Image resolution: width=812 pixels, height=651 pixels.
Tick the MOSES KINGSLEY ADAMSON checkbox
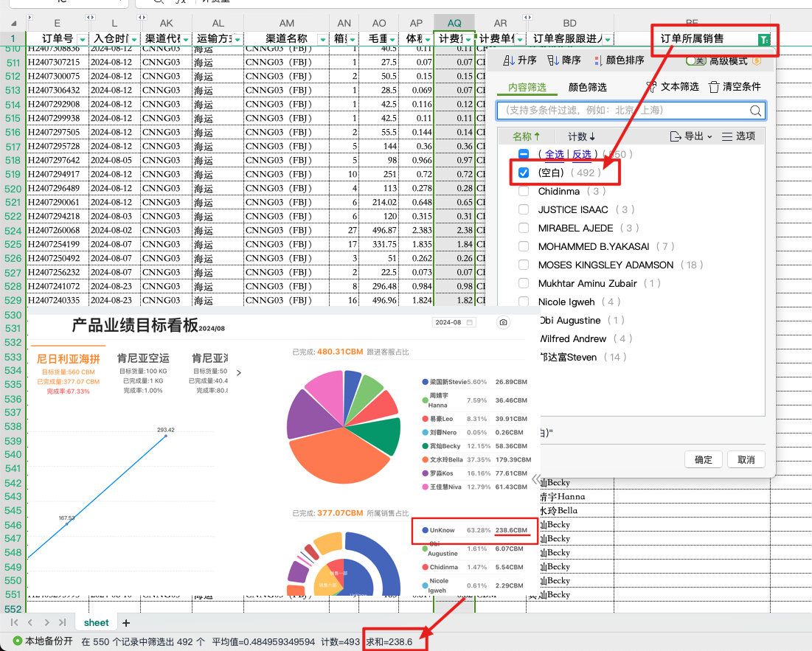(524, 265)
